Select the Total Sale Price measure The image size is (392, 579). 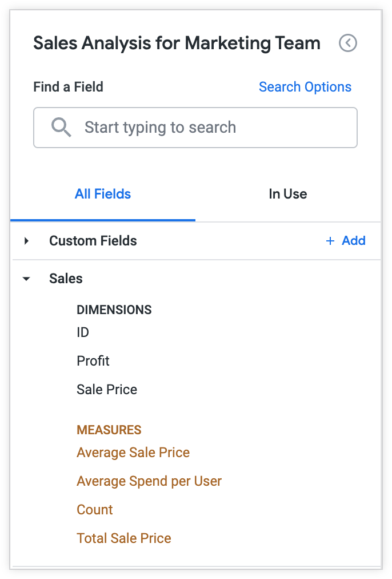pyautogui.click(x=123, y=538)
